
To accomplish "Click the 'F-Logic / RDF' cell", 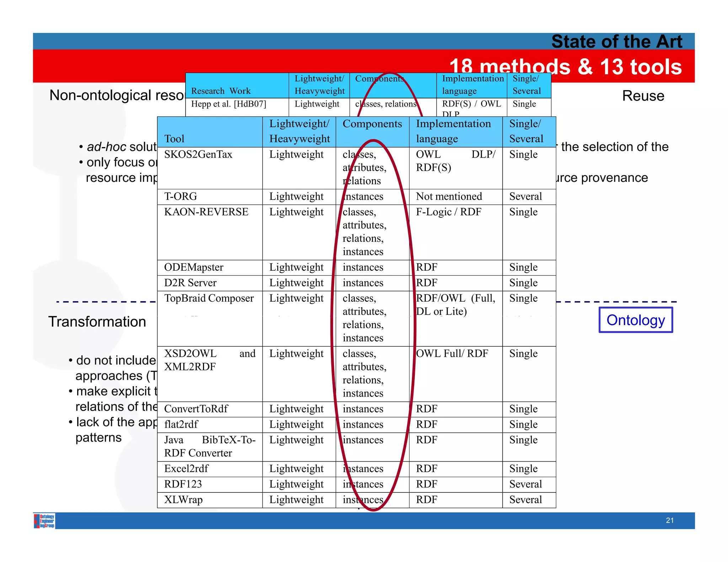I will (456, 232).
